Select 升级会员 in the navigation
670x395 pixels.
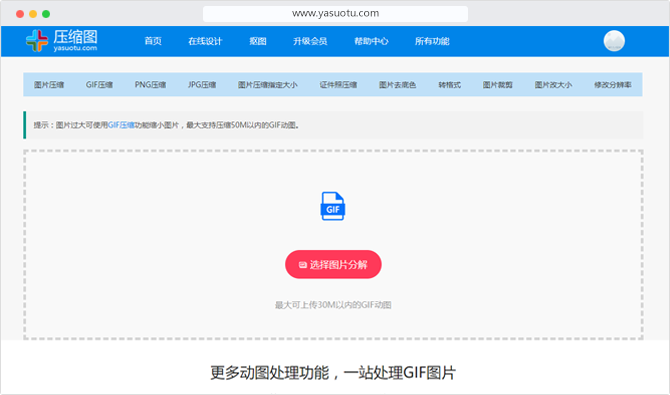coord(310,41)
